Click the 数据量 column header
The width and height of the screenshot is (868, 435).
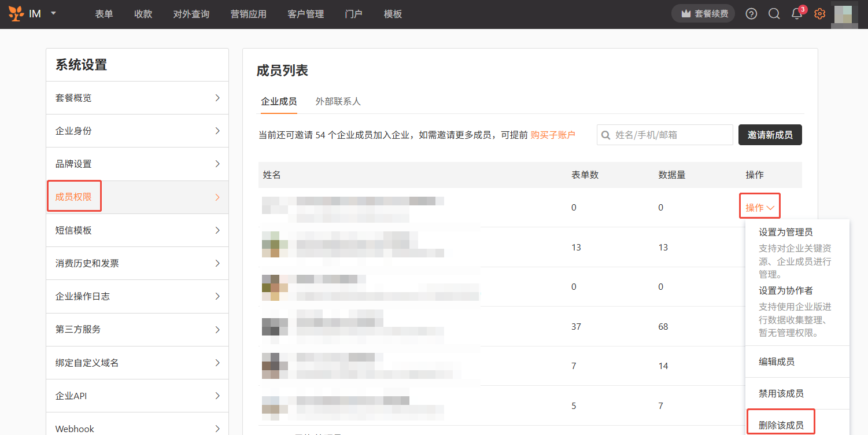coord(672,175)
